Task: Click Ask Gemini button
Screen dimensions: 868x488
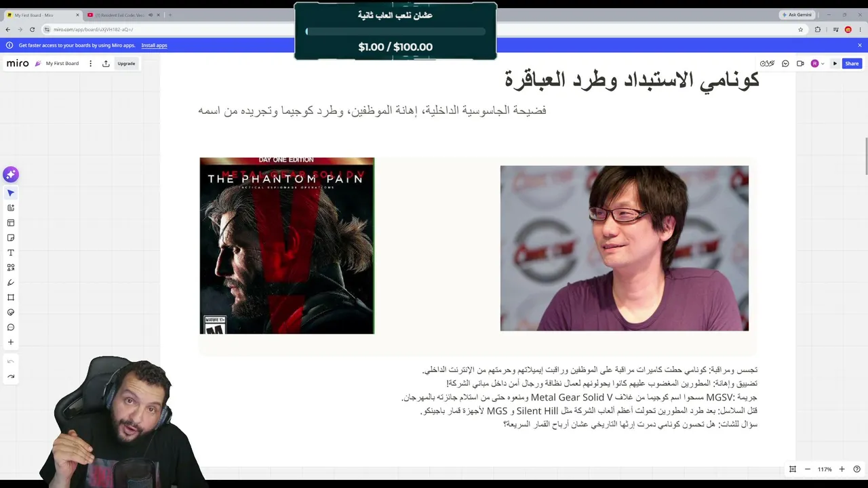Action: coord(797,15)
